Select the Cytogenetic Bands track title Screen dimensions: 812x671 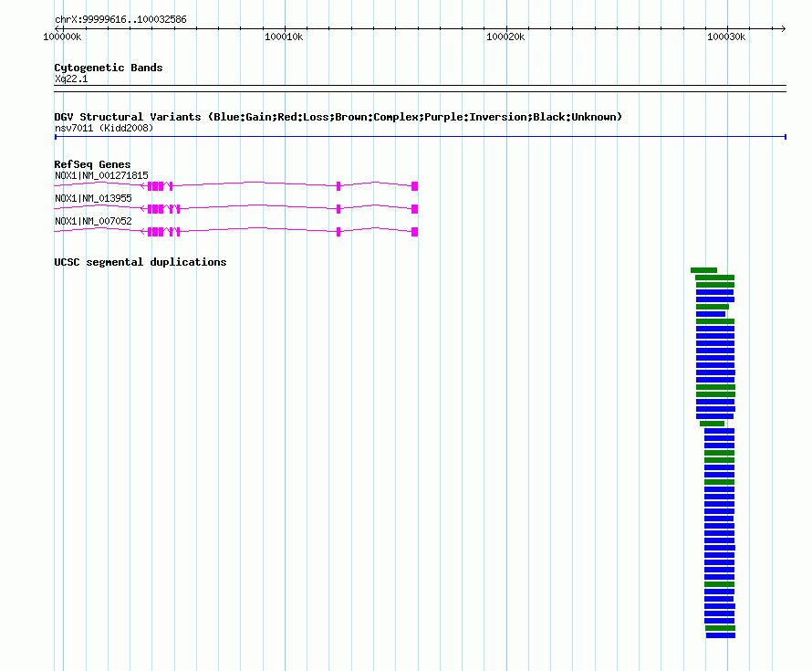[x=108, y=68]
